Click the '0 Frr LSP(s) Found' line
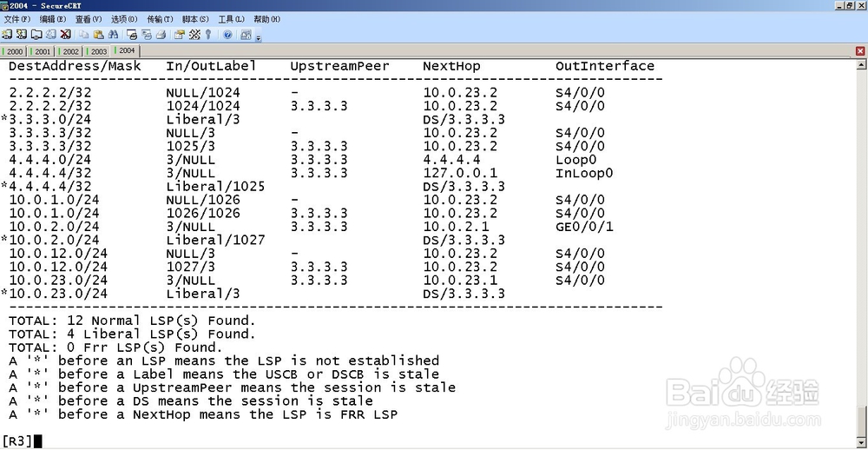The image size is (868, 450). [x=115, y=347]
